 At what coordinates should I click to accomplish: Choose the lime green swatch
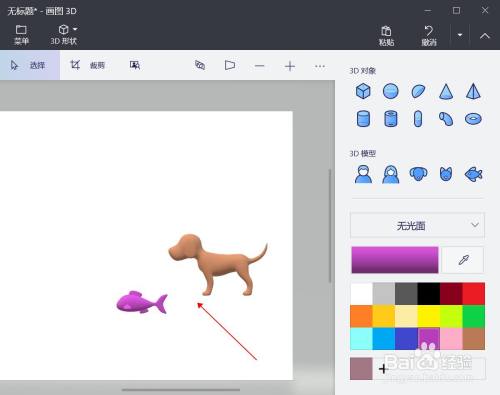(x=451, y=316)
